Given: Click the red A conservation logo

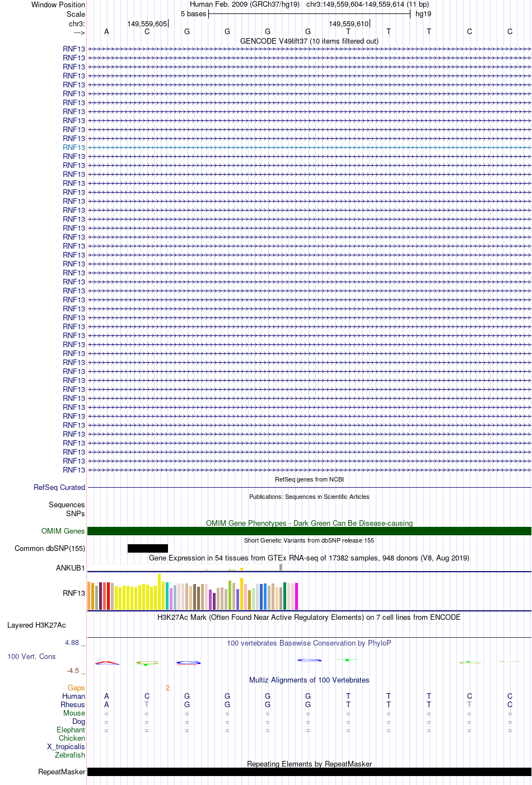Looking at the screenshot, I should (x=106, y=663).
